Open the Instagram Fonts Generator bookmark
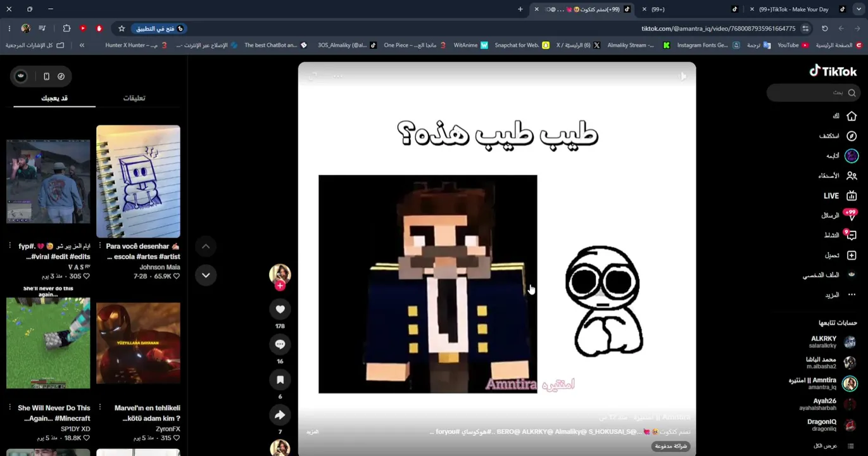 point(708,45)
